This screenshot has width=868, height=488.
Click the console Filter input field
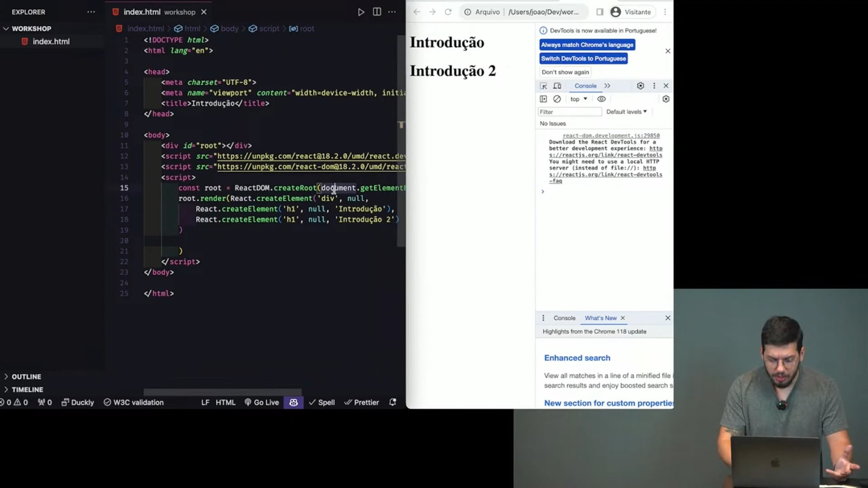[569, 112]
